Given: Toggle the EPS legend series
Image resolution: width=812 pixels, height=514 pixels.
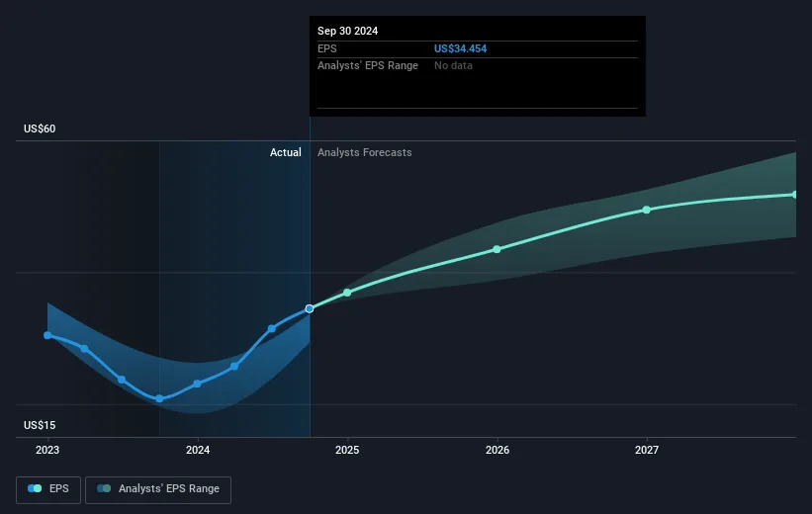Looking at the screenshot, I should [48, 488].
